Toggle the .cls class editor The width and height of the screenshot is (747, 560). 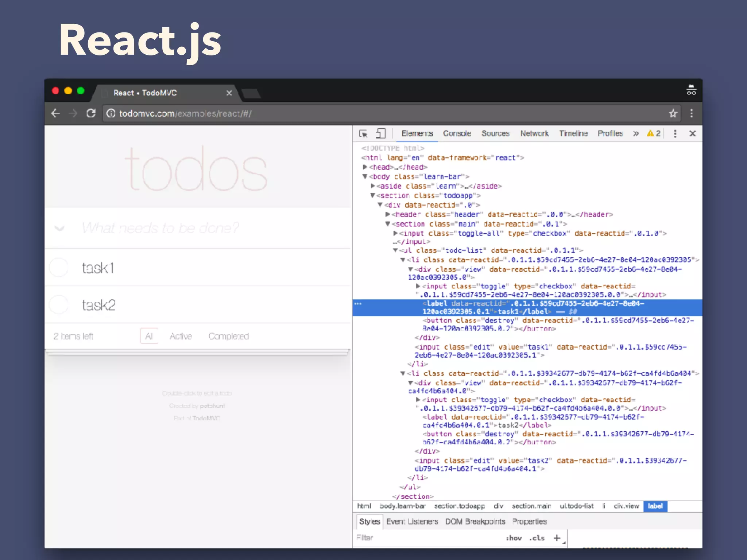coord(537,538)
